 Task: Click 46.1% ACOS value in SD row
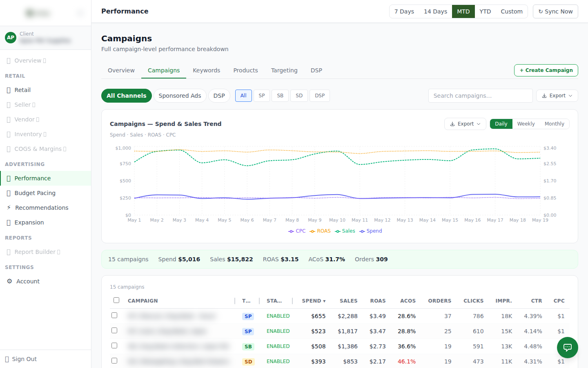pos(407,361)
